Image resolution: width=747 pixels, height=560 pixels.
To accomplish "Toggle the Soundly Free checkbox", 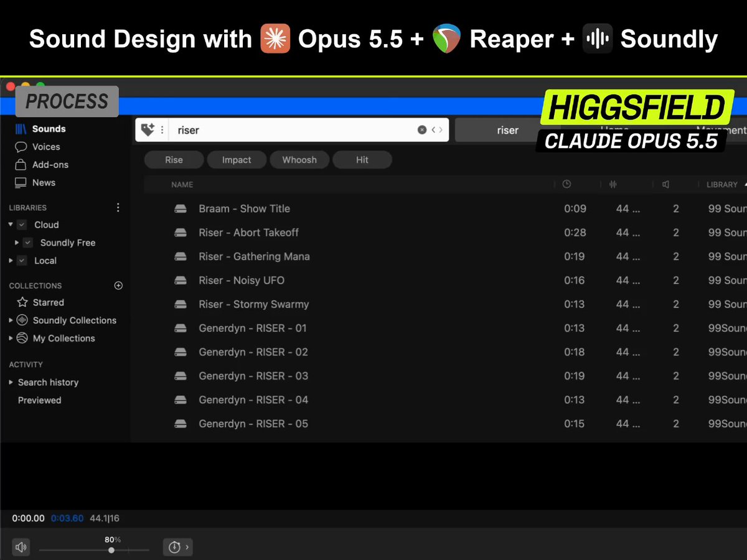I will [28, 243].
